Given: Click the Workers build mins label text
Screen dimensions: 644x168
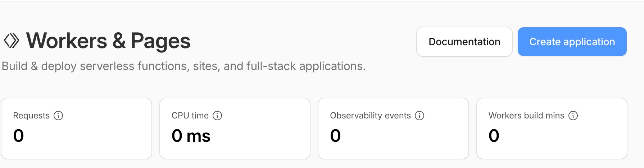Looking at the screenshot, I should pyautogui.click(x=526, y=116).
